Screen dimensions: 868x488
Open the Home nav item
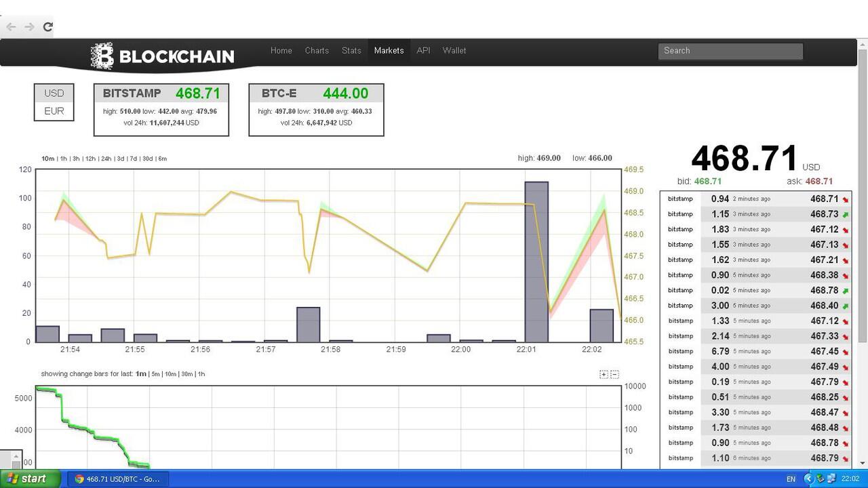[x=281, y=51]
